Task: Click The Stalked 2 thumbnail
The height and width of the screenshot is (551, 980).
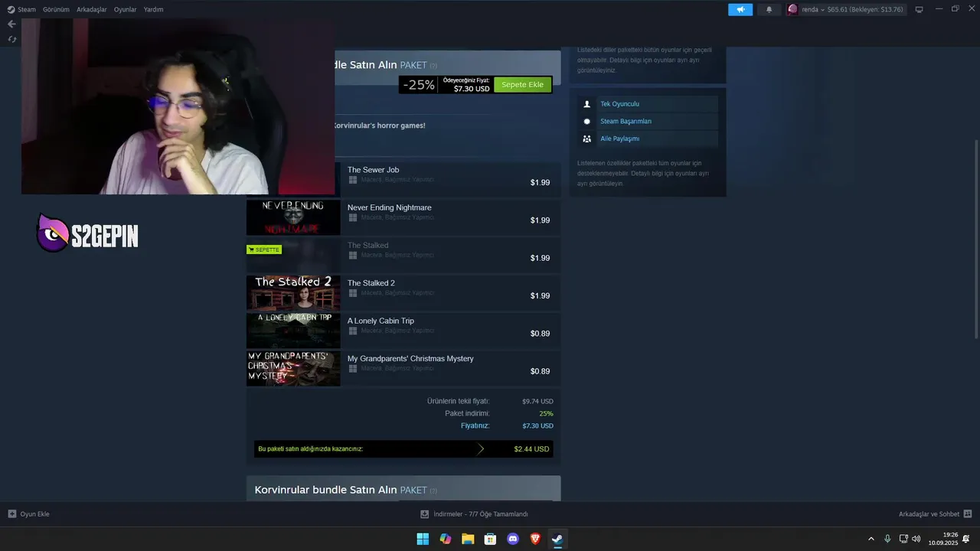Action: 293,293
